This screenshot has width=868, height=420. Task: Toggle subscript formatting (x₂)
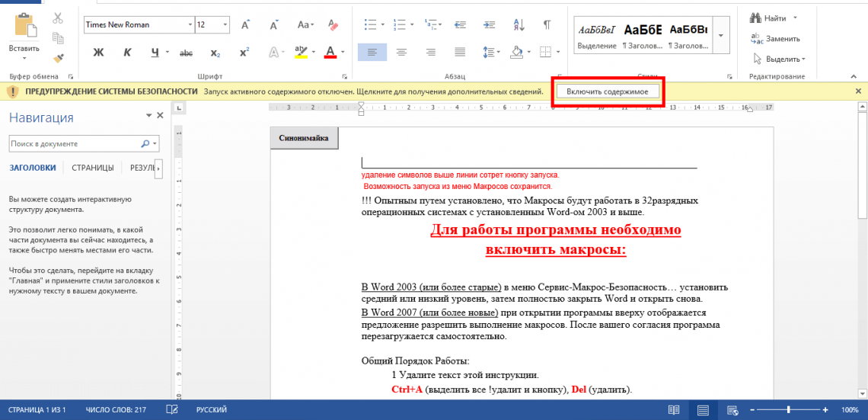pos(215,53)
